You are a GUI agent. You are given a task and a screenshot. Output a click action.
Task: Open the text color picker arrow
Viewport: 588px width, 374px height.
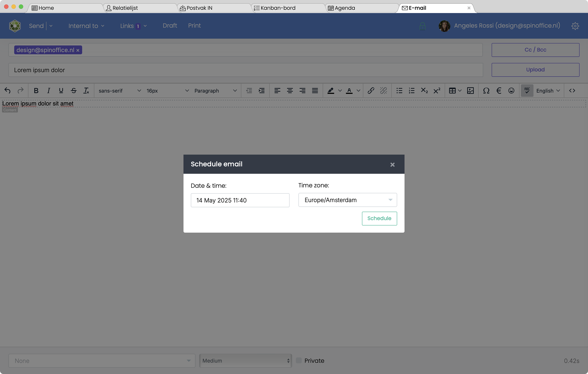358,91
